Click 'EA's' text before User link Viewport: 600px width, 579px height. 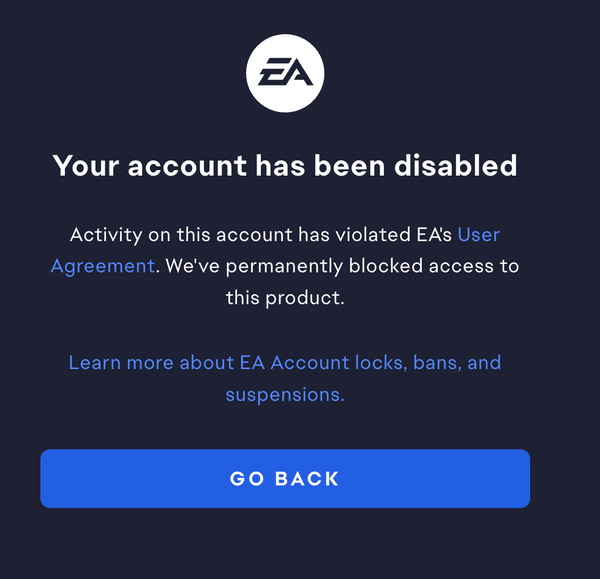coord(434,235)
